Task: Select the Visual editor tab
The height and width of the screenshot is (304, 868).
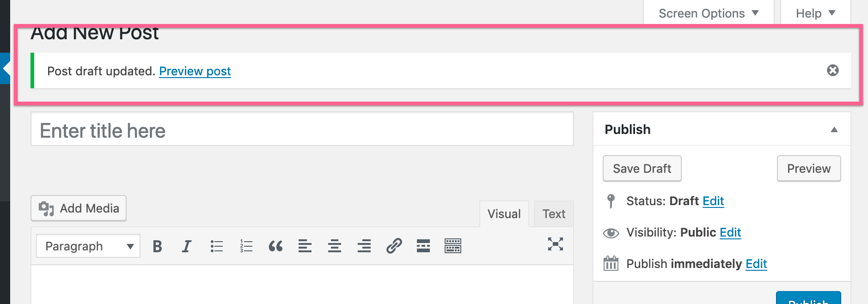Action: 504,213
